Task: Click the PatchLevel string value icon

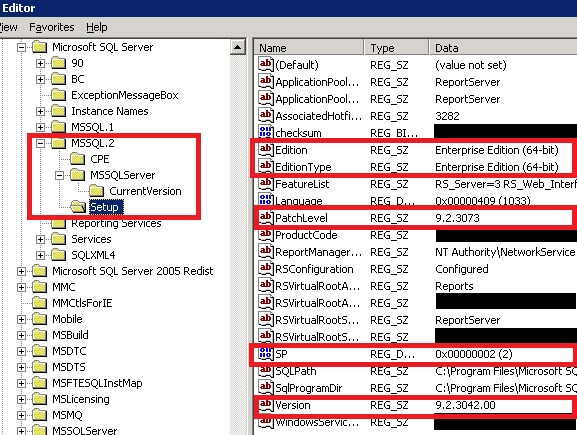Action: (266, 217)
